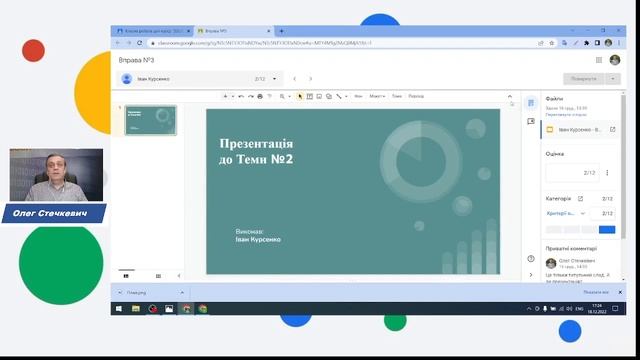Switch to filmstrip view icon
The width and height of the screenshot is (640, 360).
(126, 276)
